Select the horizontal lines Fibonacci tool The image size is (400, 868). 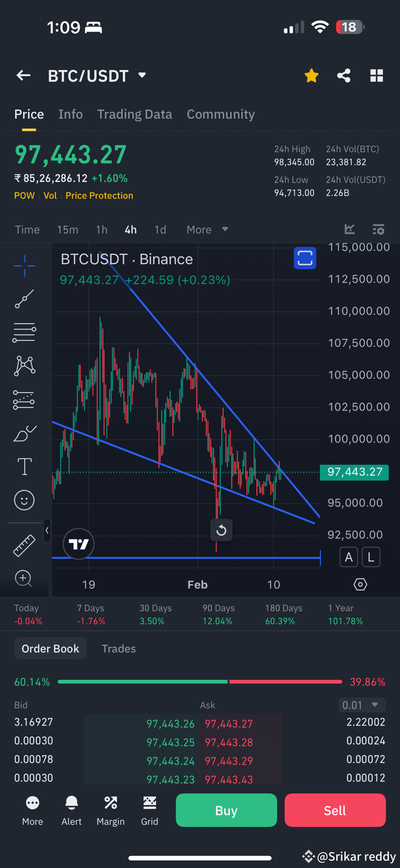click(24, 333)
